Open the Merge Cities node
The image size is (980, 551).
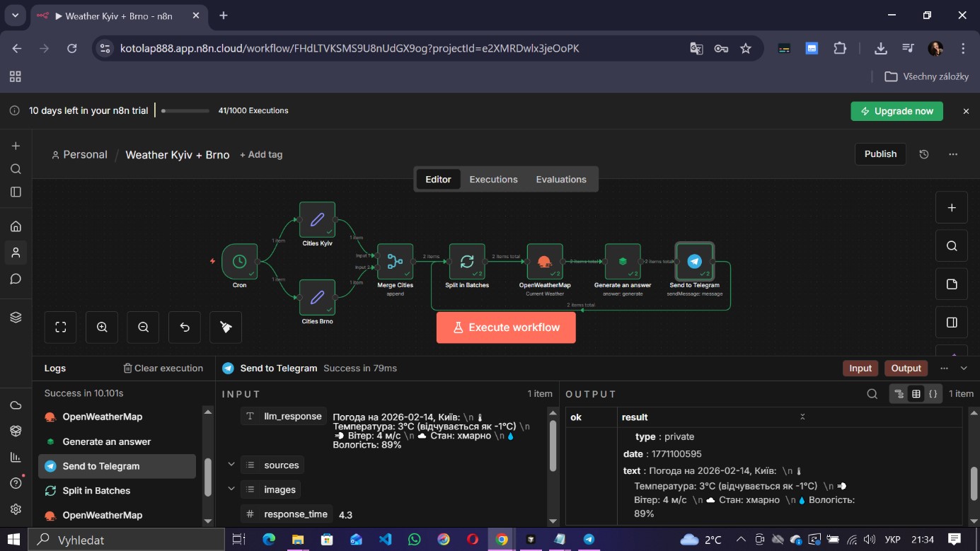395,262
